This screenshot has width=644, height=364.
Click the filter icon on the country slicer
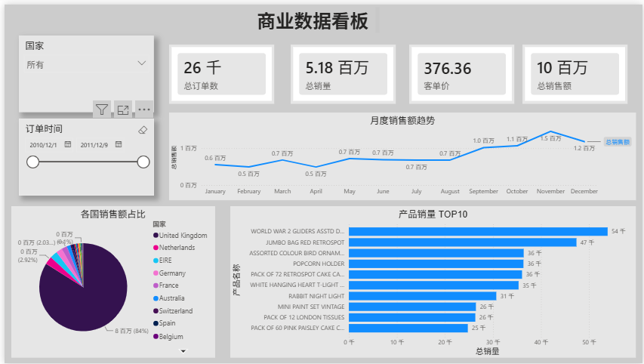click(x=101, y=110)
